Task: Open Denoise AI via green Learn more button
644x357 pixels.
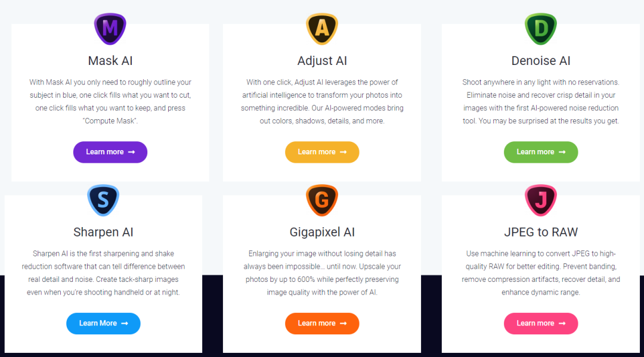Action: point(541,152)
